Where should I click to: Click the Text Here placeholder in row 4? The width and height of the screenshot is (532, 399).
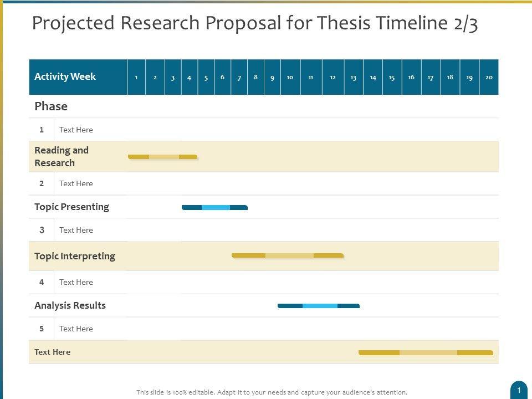coord(76,282)
